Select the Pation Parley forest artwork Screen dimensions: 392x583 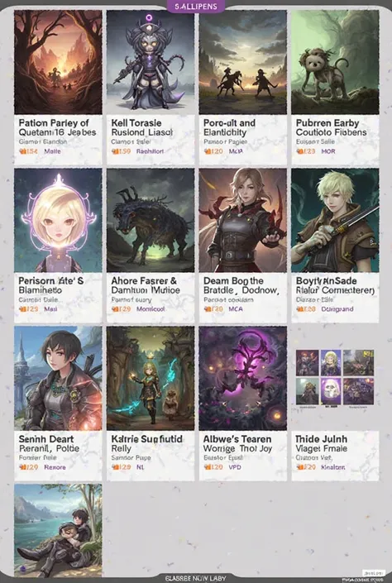(58, 62)
